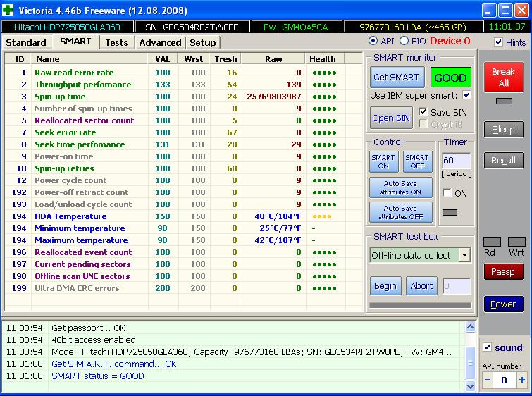Screen dimensions: 532x396
Task: Click scroll-up arrow in the log panel
Action: click(470, 327)
